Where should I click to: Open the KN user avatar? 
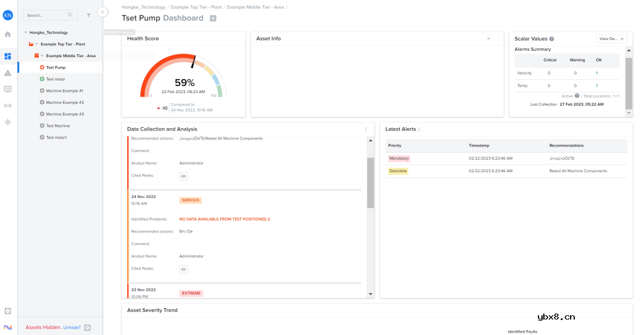point(8,15)
